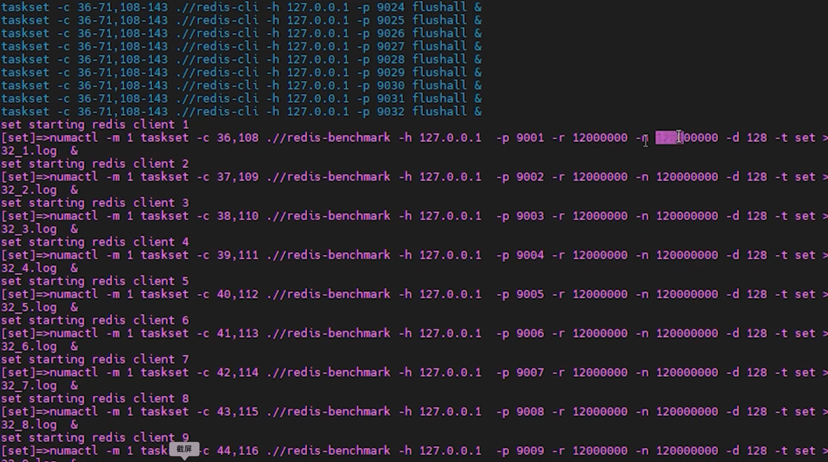Click log filename '32_6.log'
Viewport: 828px width, 462px height.
[29, 346]
